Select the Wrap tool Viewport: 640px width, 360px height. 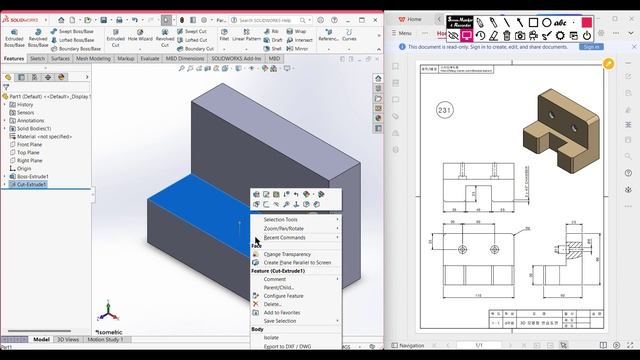296,31
